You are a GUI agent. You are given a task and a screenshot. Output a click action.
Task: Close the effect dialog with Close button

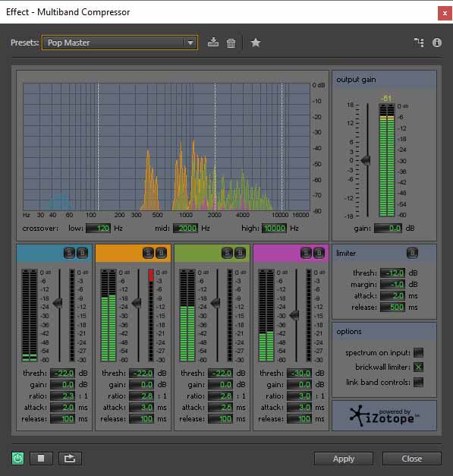[412, 459]
